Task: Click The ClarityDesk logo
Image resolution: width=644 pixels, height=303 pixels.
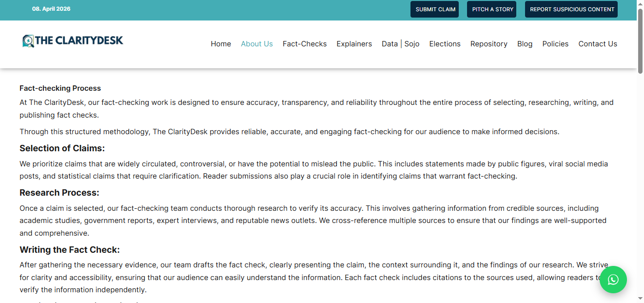Action: [73, 41]
